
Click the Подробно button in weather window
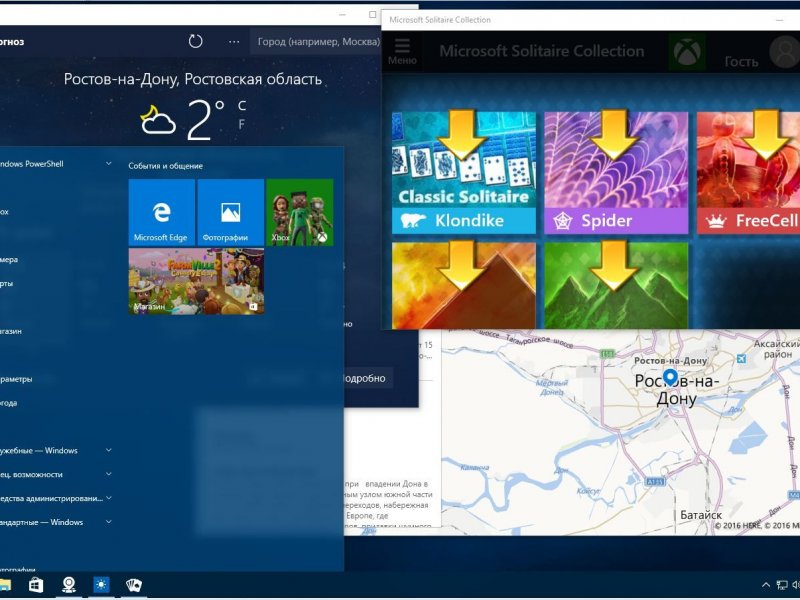367,379
